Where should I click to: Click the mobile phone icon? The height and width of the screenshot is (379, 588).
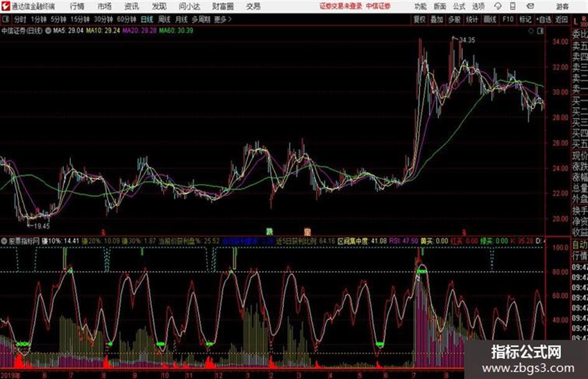click(x=513, y=6)
